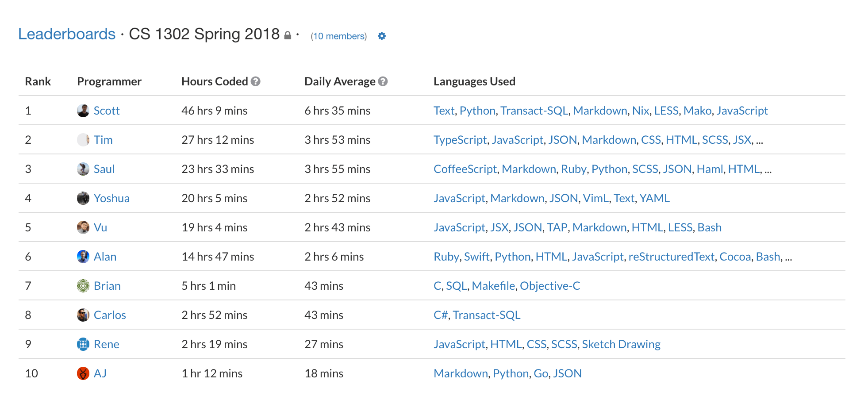This screenshot has width=868, height=411.
Task: Click Alan's avatar picture
Action: (83, 257)
